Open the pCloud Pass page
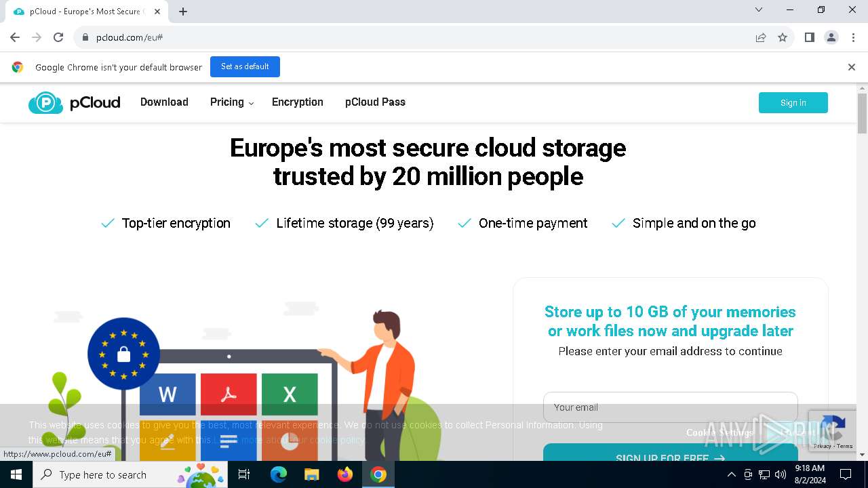This screenshot has width=868, height=488. coord(375,102)
